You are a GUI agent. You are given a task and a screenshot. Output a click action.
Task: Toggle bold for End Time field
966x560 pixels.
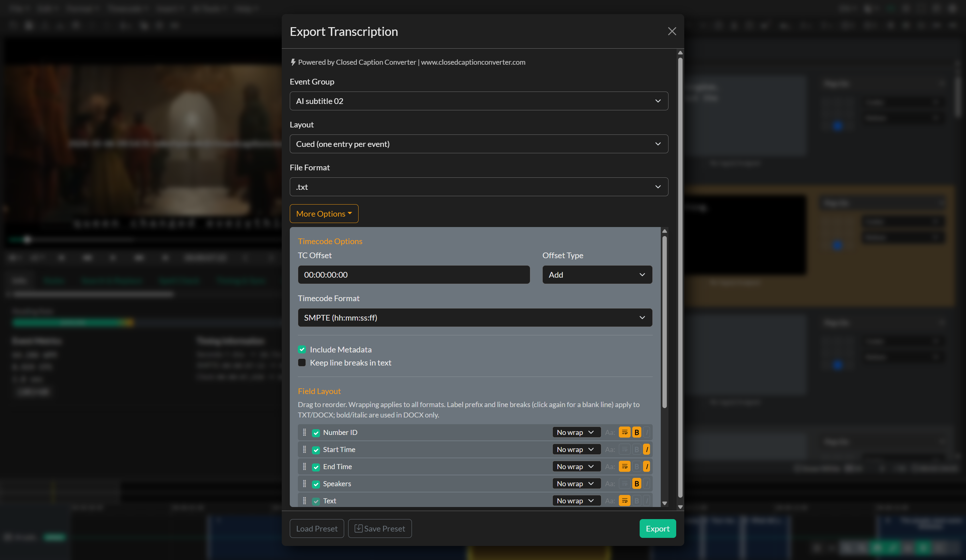(x=637, y=466)
